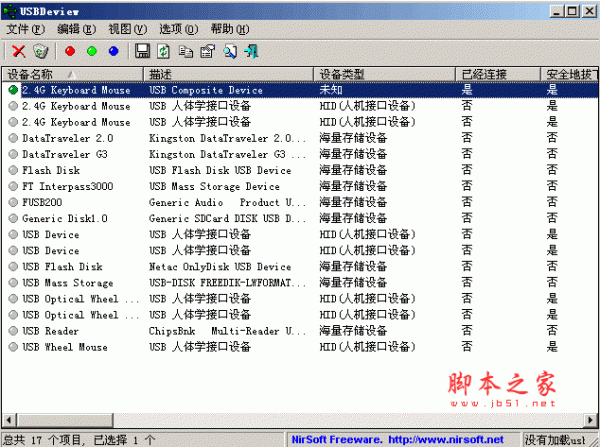
Task: Select the DataTraveler G3 row
Action: [300, 154]
